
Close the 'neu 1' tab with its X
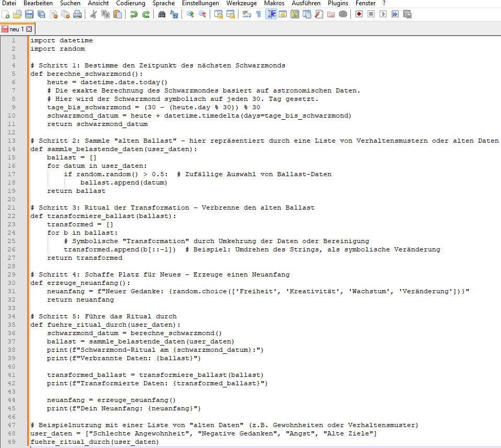pos(29,29)
